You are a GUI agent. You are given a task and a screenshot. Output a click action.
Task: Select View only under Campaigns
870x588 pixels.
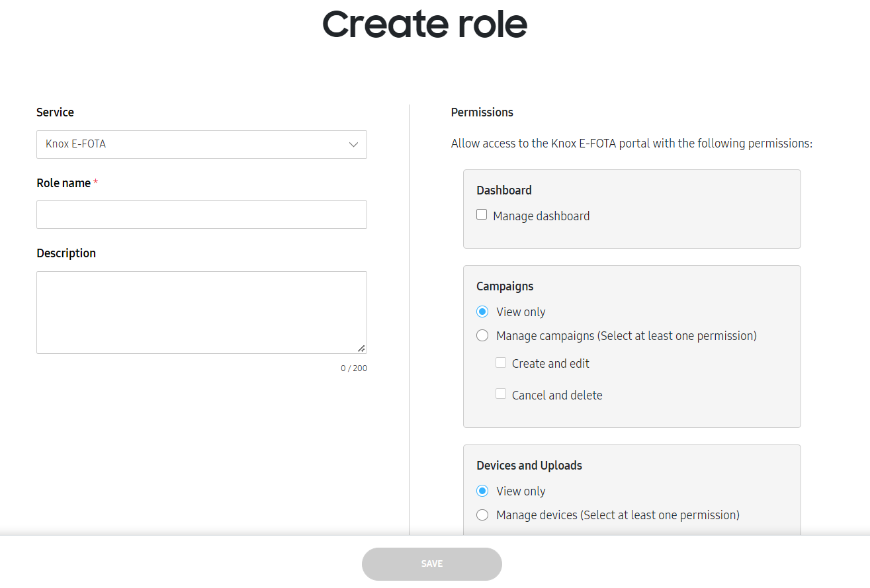pyautogui.click(x=482, y=312)
